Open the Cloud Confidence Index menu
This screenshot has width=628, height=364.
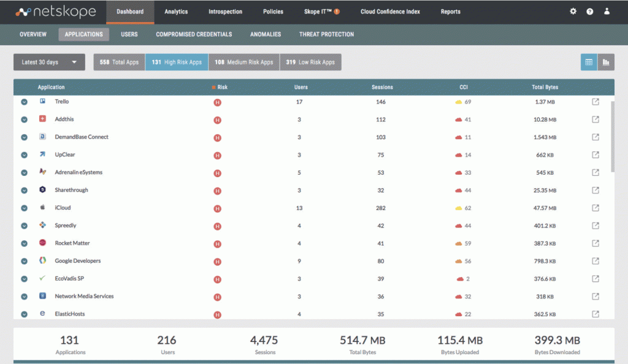pyautogui.click(x=390, y=12)
